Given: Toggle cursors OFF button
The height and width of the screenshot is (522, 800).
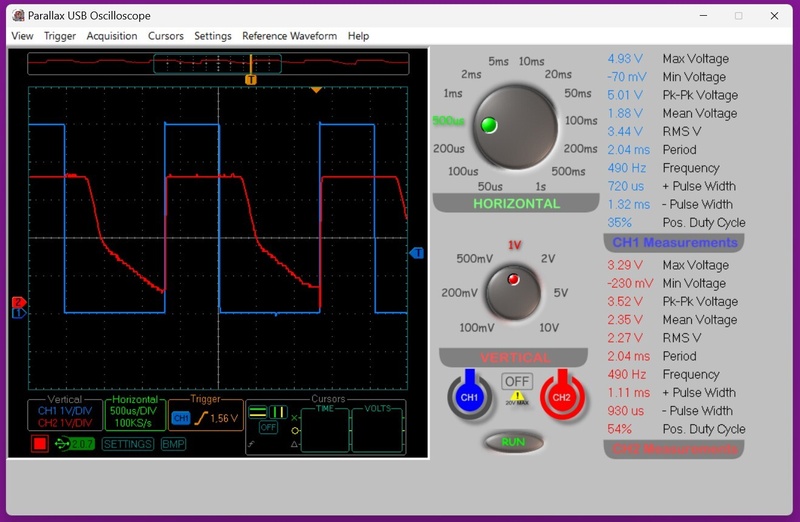Looking at the screenshot, I should pos(268,427).
